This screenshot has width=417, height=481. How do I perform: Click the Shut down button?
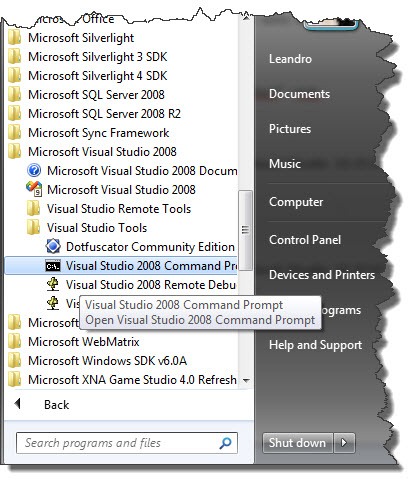(298, 443)
